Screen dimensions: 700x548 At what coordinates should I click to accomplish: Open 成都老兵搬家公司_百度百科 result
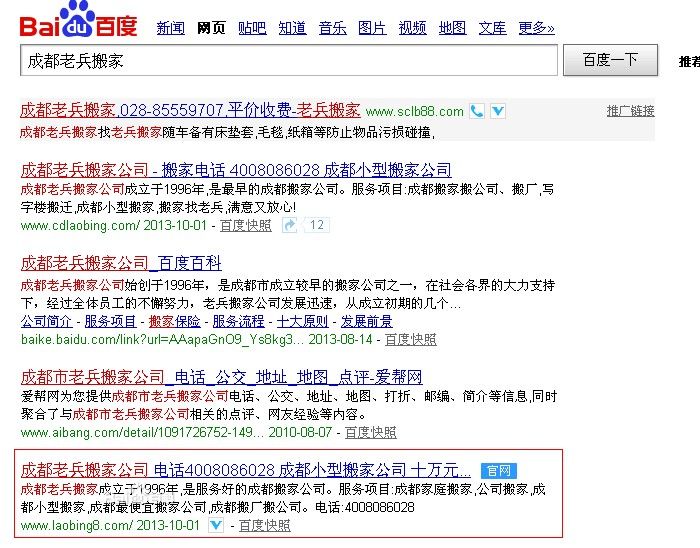click(x=121, y=264)
